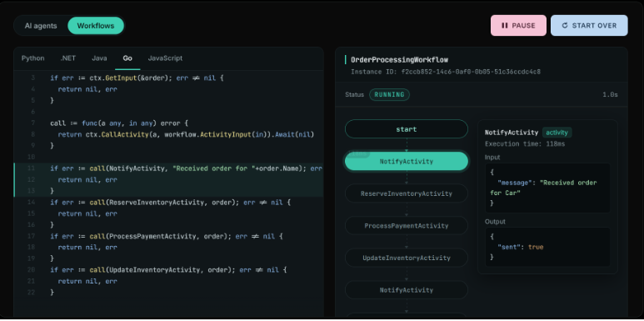Click the pause icon in PAUSE button
The height and width of the screenshot is (321, 644).
tap(504, 26)
